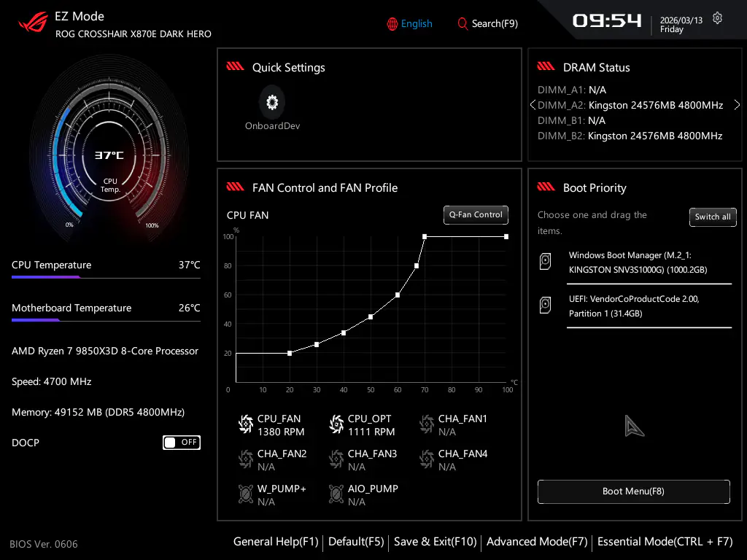Click the fan curve endpoint at 100°C
Viewport: 747px width, 560px height.
coord(506,237)
